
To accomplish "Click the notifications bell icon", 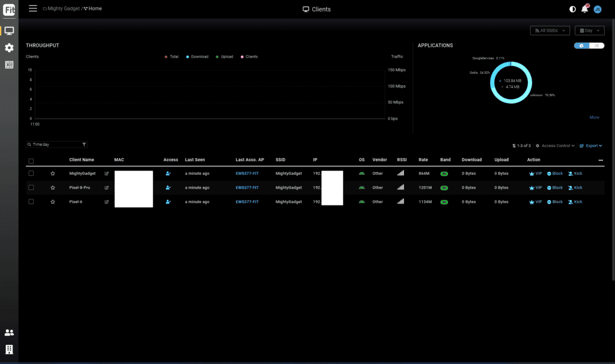I will point(584,9).
